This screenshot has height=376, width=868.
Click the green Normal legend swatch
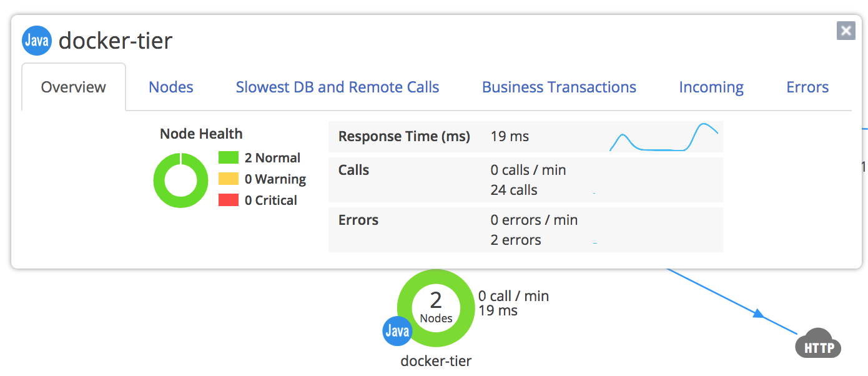(x=229, y=158)
